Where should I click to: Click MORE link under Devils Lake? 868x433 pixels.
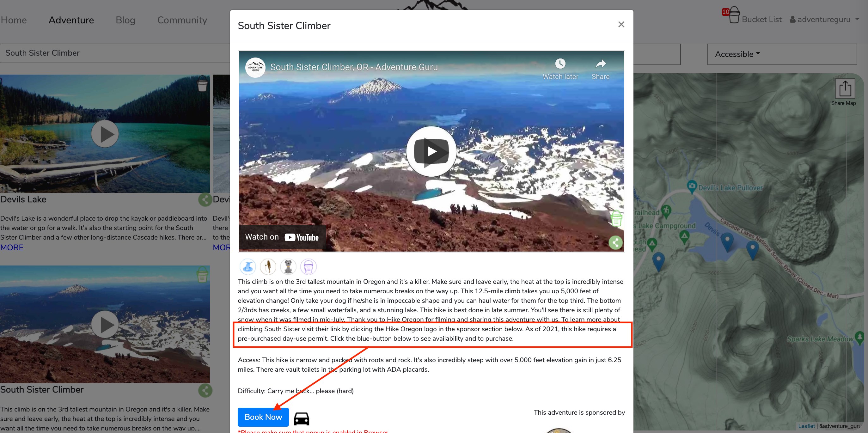[12, 247]
